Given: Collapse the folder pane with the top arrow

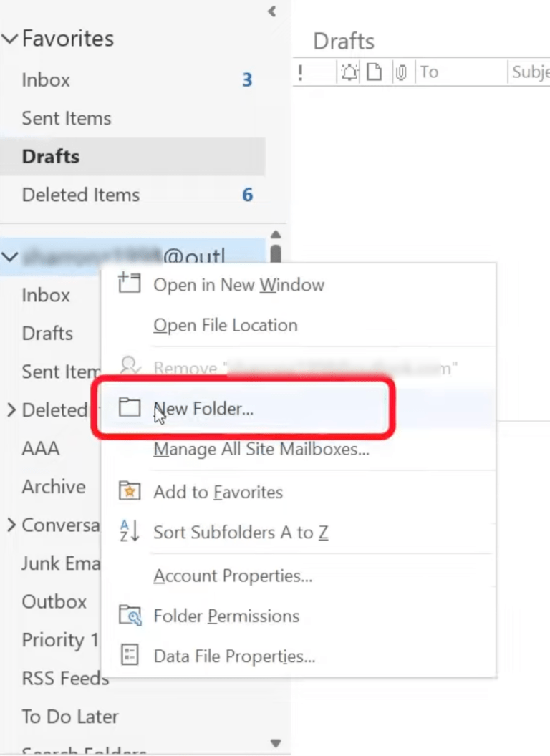Looking at the screenshot, I should click(x=271, y=11).
